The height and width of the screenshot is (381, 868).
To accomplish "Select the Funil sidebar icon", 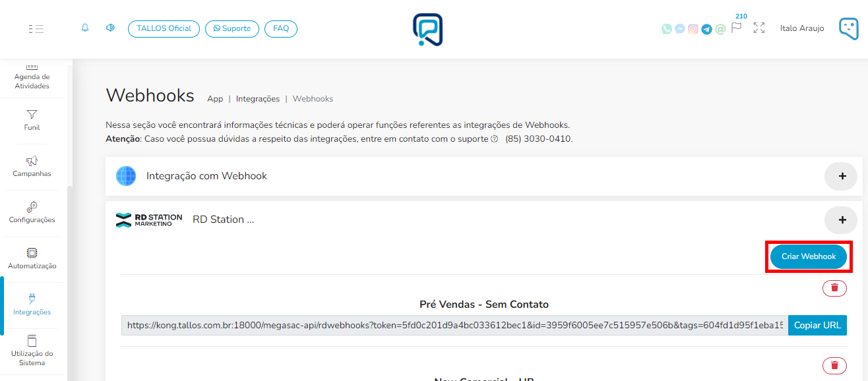I will point(31,121).
